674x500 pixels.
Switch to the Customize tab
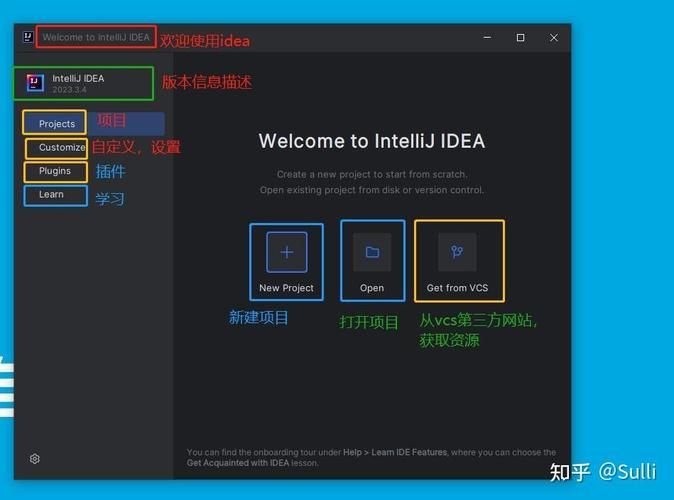tap(62, 147)
